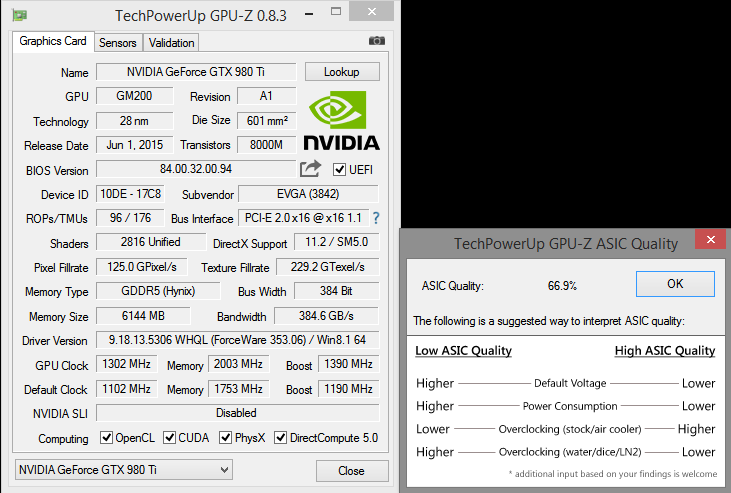731x493 pixels.
Task: Switch to the Validation tab
Action: click(x=171, y=43)
